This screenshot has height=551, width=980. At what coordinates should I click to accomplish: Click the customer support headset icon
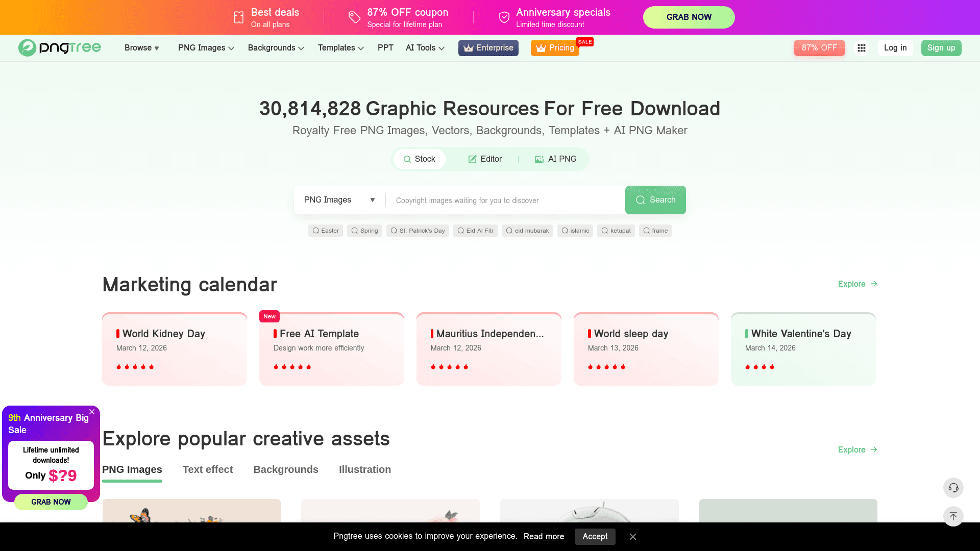click(953, 488)
